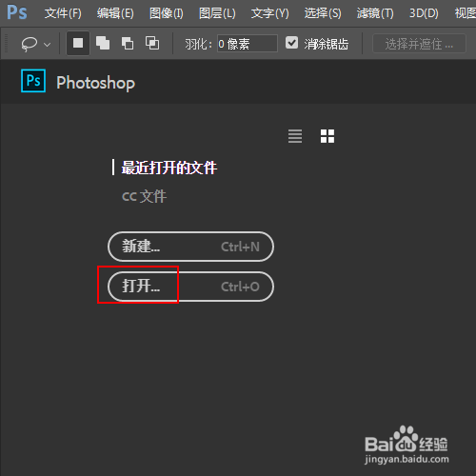Click the 选择并遮住 button

pos(419,44)
